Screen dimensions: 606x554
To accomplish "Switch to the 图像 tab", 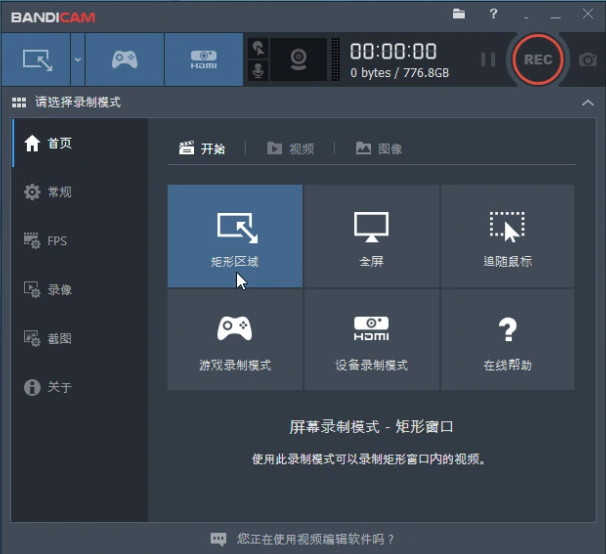I will click(379, 148).
